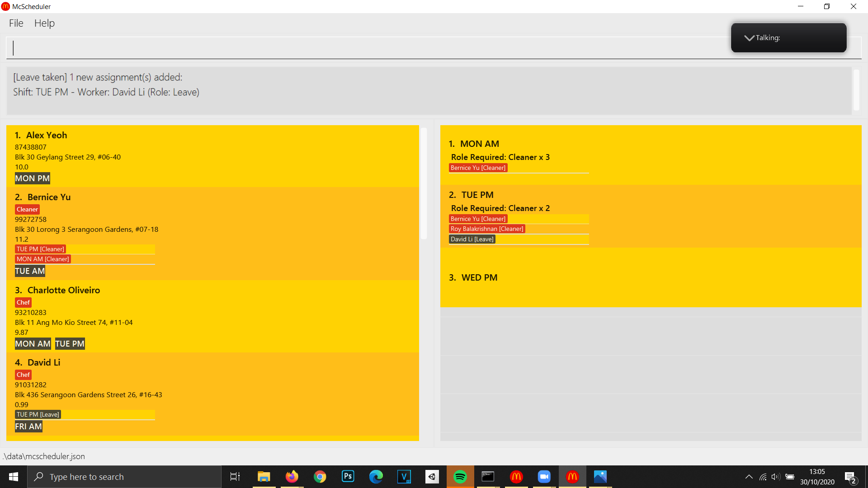Viewport: 868px width, 488px height.
Task: Click the command input field
Action: click(362, 48)
